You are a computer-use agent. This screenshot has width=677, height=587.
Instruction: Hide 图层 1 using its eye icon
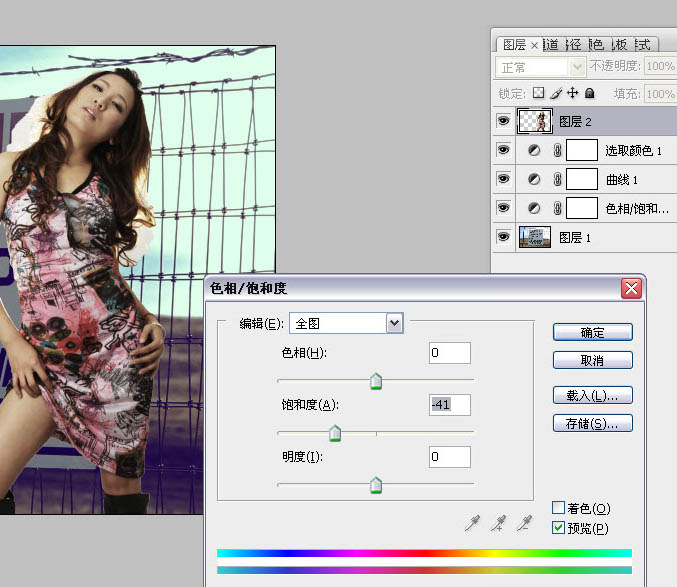pos(503,237)
